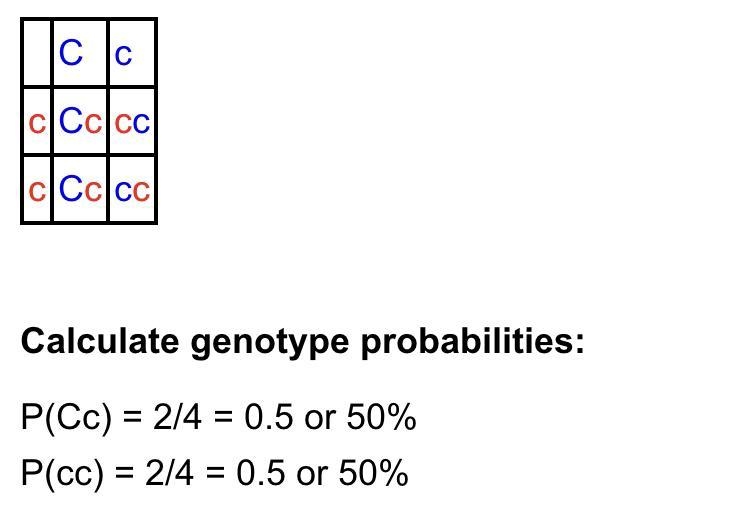731x523 pixels.
Task: Click the blue lowercase c header cell
Action: (131, 53)
